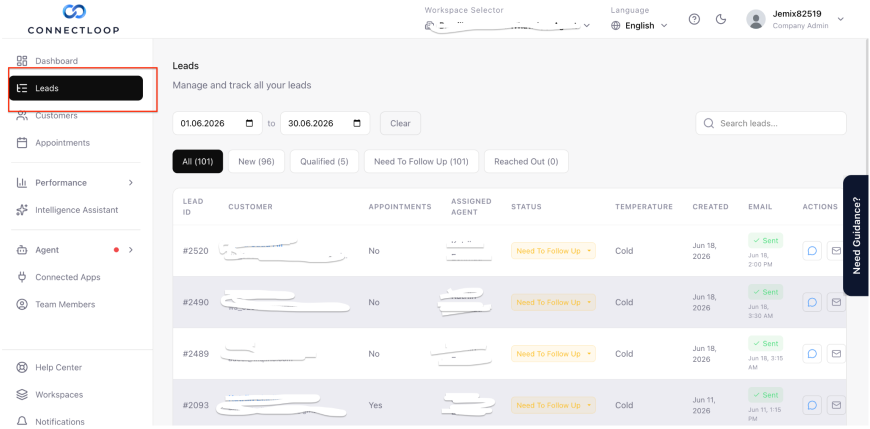
Task: Switch to the Qualified (5) tab
Action: tap(325, 161)
